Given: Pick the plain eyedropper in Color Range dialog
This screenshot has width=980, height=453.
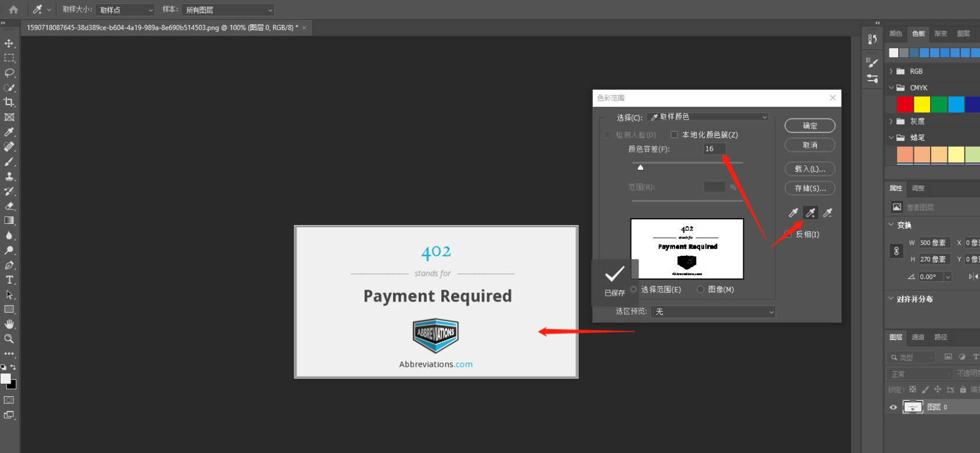Looking at the screenshot, I should pyautogui.click(x=793, y=213).
